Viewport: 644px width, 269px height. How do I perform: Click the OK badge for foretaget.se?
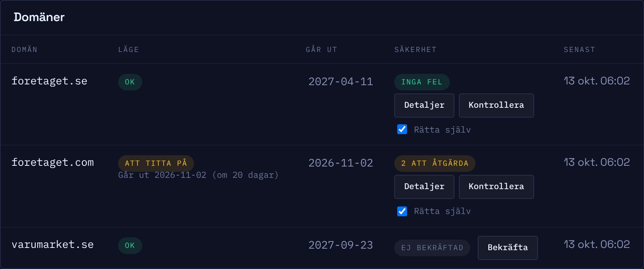(130, 82)
